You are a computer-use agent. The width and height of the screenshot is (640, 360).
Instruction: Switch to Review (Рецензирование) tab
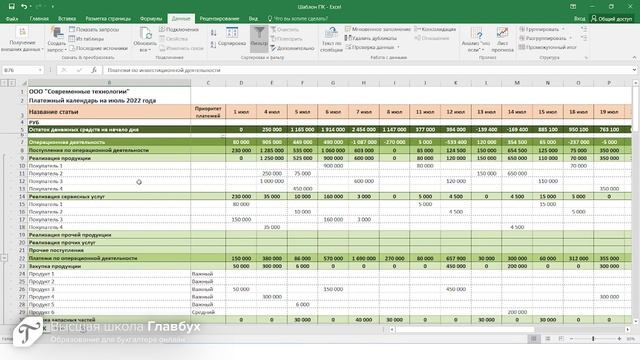point(219,19)
